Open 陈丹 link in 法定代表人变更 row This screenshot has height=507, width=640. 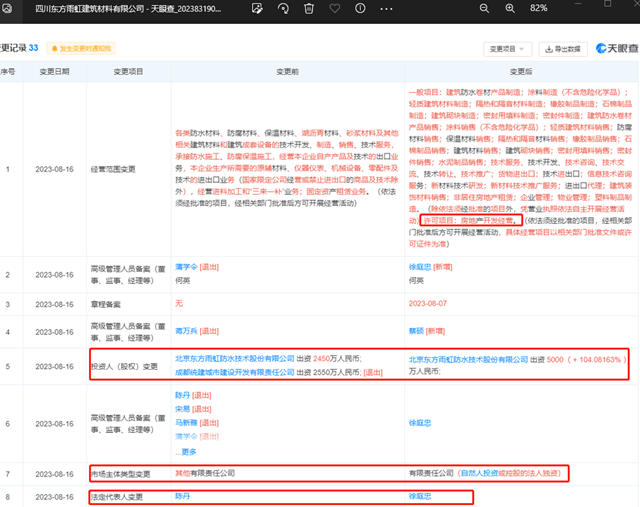click(x=182, y=496)
